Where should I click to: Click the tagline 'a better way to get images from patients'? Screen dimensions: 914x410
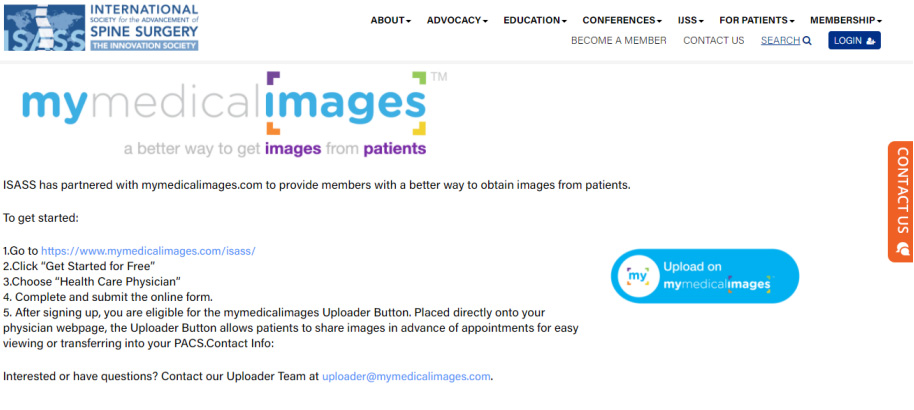tap(275, 149)
